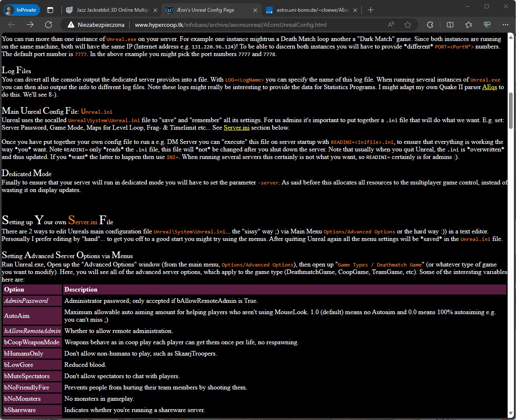The width and height of the screenshot is (516, 420).
Task: Select the bCoopWeaponMode row
Action: (255, 342)
